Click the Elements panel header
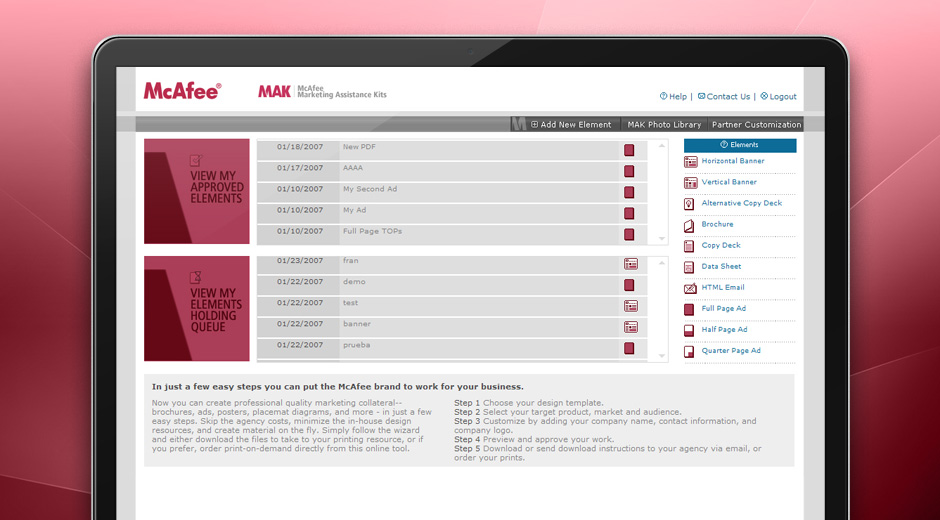Screen dimensions: 940x520 (x=740, y=145)
